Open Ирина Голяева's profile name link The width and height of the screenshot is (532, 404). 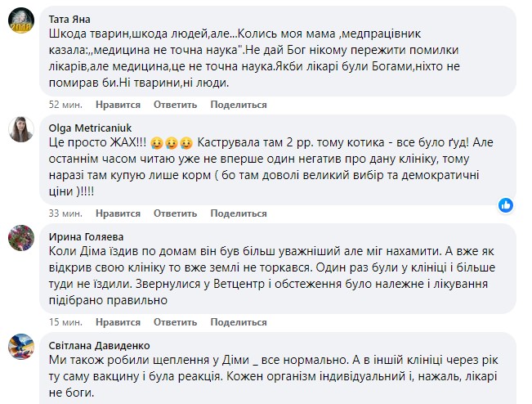[86, 236]
